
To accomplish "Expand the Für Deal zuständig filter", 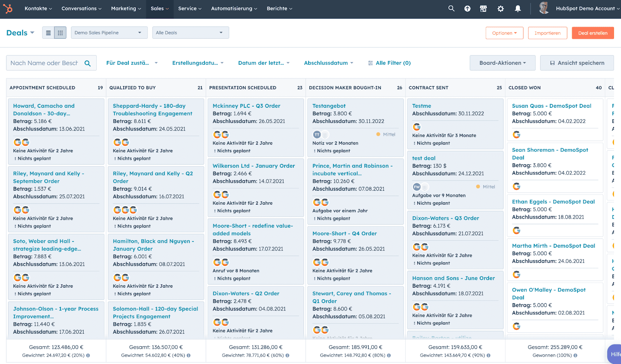I will [x=132, y=63].
